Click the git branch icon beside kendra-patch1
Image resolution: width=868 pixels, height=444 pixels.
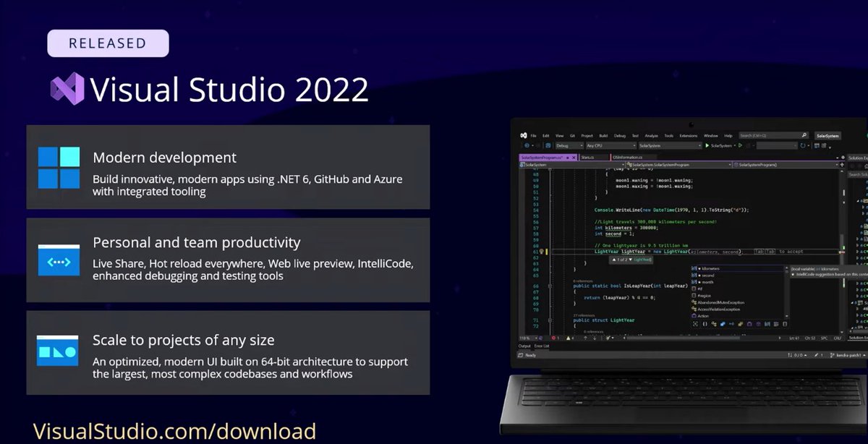pos(832,355)
